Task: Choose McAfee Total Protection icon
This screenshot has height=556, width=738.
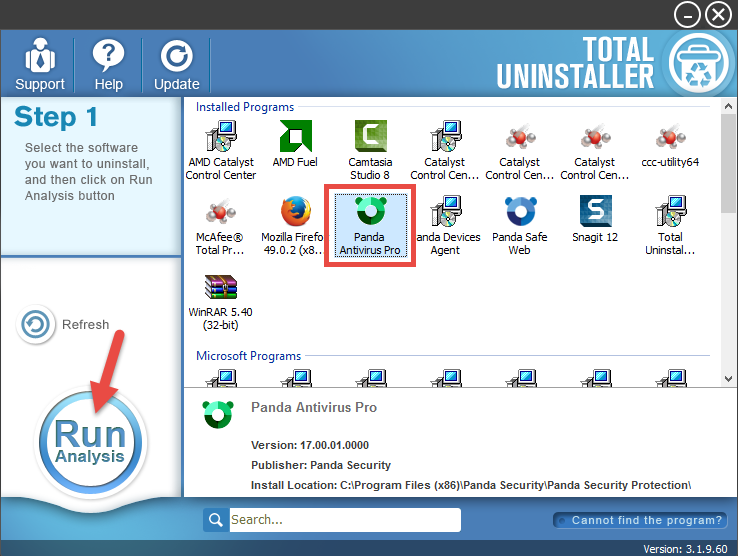Action: coord(220,213)
